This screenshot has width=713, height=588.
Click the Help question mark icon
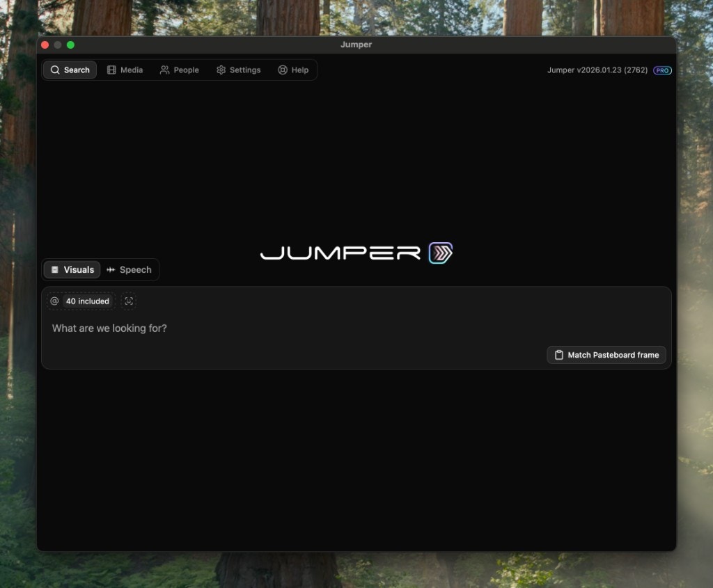(282, 70)
